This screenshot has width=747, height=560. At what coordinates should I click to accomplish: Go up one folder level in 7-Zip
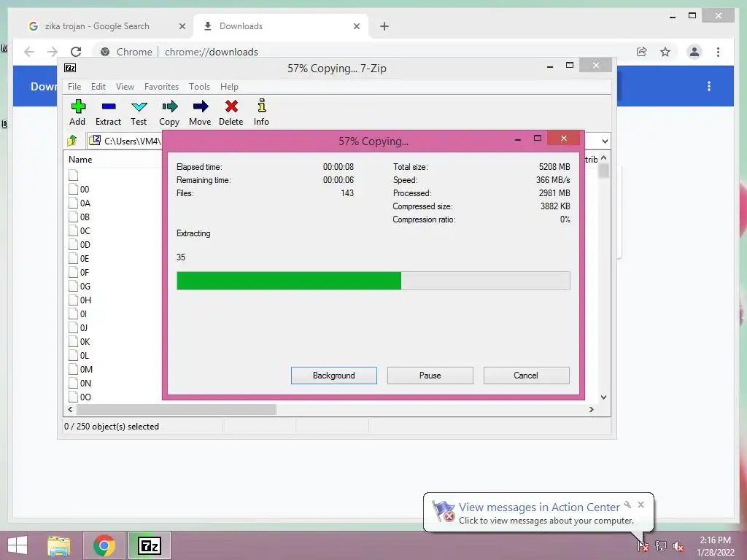point(72,141)
